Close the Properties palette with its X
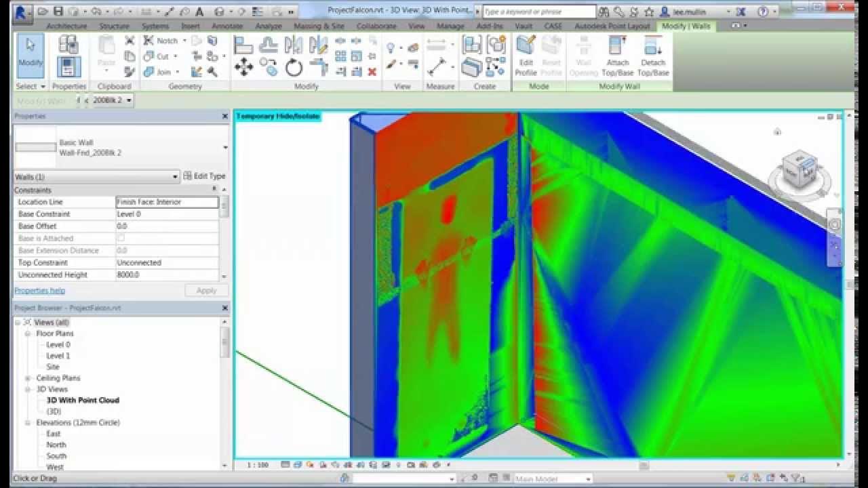The height and width of the screenshot is (488, 868). pyautogui.click(x=225, y=117)
